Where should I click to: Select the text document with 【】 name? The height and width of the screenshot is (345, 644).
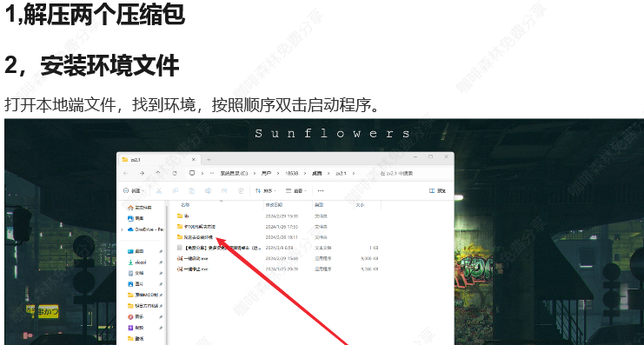pos(219,248)
